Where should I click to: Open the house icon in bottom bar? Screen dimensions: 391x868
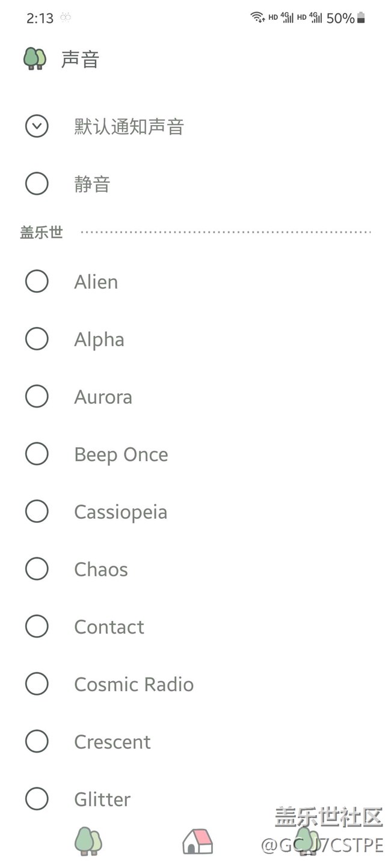click(198, 841)
